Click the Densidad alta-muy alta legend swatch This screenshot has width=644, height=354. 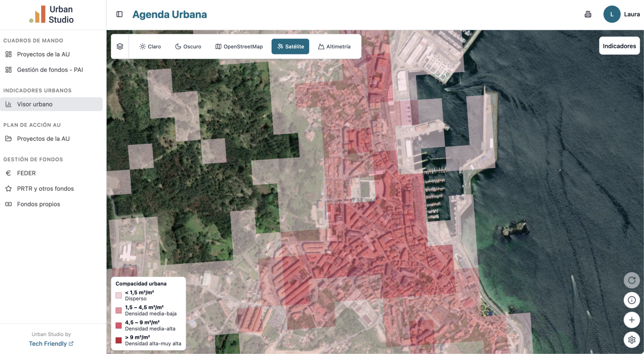pyautogui.click(x=118, y=340)
